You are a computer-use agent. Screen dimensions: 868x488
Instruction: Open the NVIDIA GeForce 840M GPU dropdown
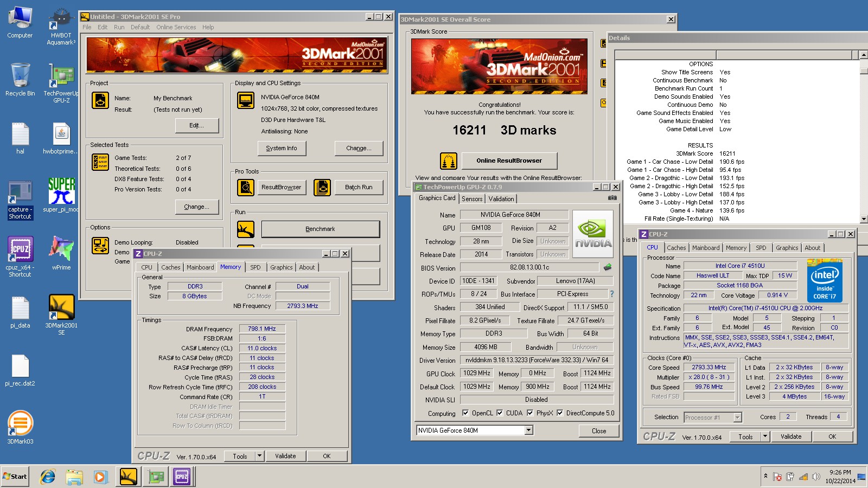pyautogui.click(x=529, y=431)
